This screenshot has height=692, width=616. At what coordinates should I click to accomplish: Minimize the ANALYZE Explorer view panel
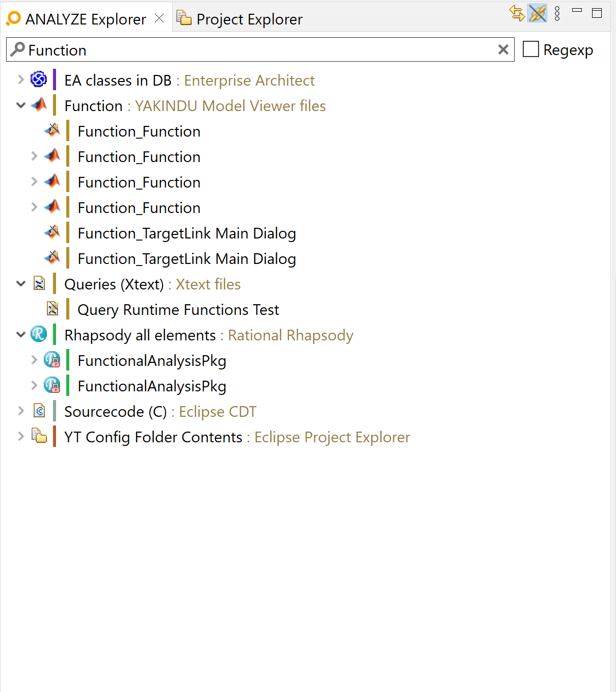tap(577, 10)
